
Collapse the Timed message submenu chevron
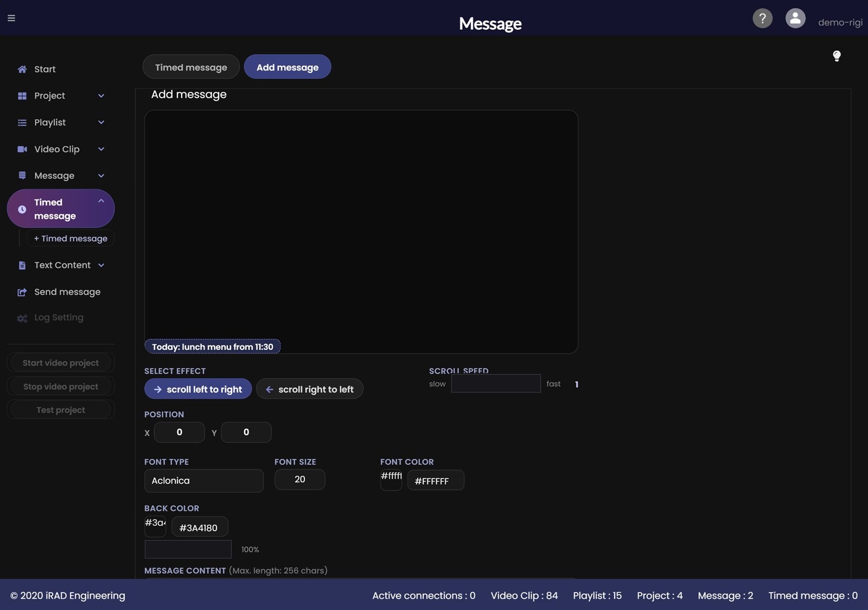click(101, 201)
